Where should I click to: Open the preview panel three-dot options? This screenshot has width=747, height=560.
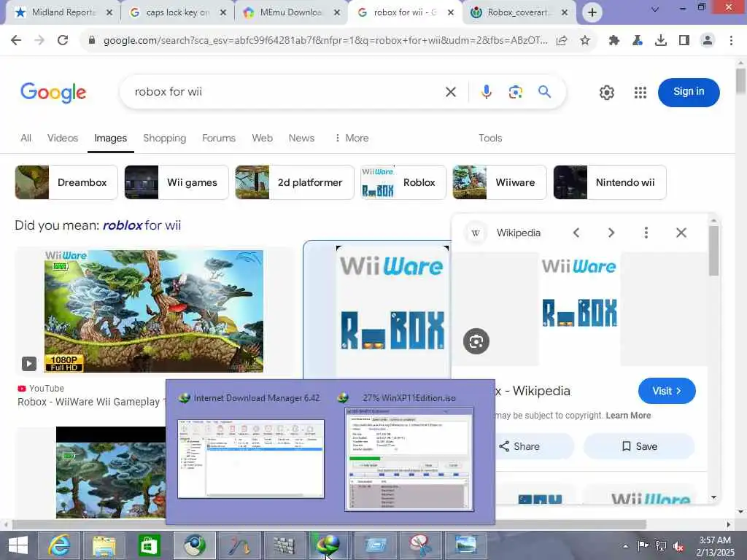(x=646, y=233)
